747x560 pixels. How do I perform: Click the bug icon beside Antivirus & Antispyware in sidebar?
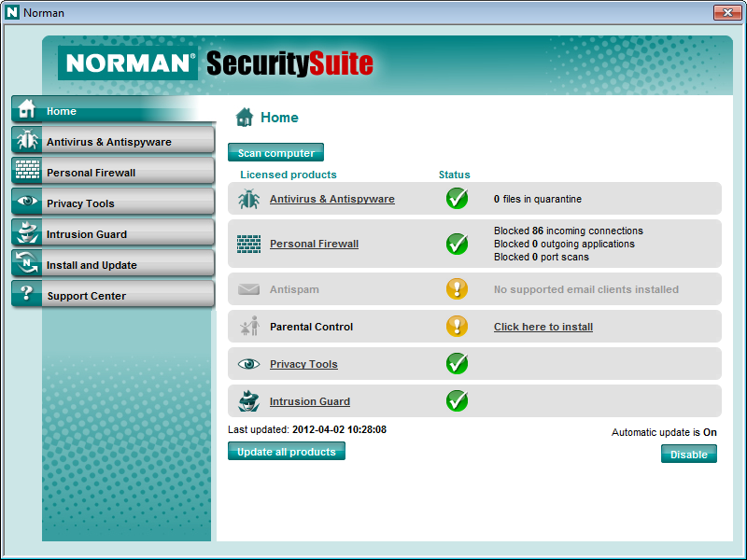tap(26, 141)
